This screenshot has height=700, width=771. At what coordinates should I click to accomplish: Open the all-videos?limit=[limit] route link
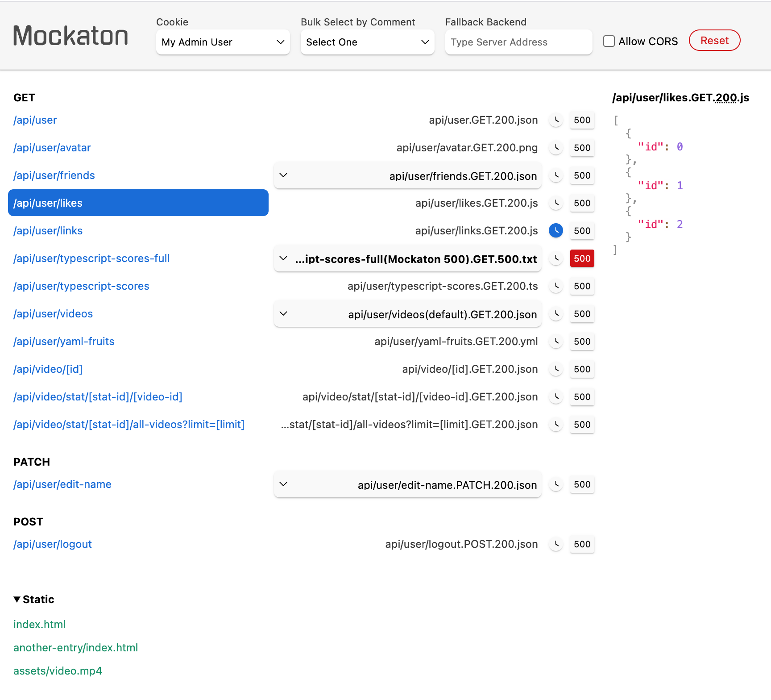129,425
